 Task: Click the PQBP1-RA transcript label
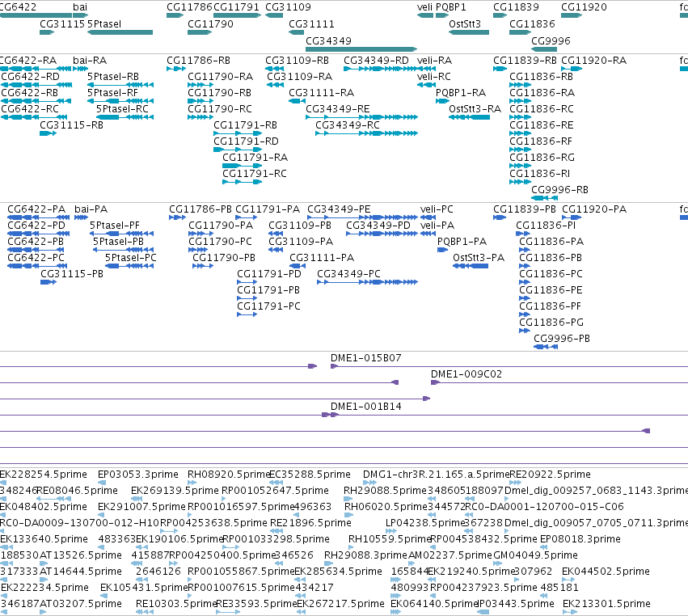coord(461,93)
